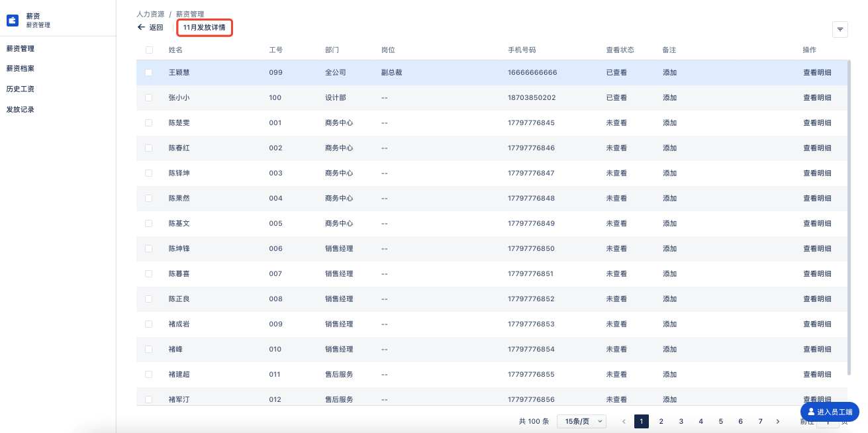Click the vertical scrollbar of the table

pyautogui.click(x=849, y=217)
